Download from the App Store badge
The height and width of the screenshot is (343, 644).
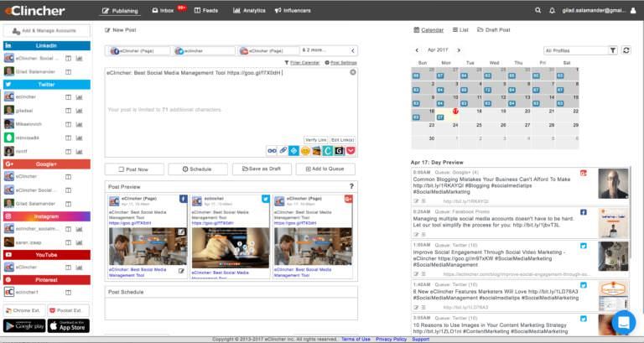point(69,325)
